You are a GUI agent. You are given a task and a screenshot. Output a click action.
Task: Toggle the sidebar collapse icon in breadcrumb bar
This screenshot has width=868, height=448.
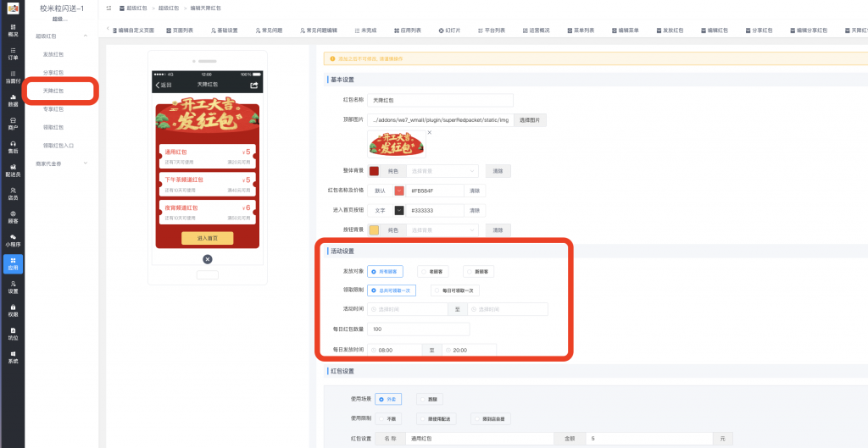click(108, 8)
